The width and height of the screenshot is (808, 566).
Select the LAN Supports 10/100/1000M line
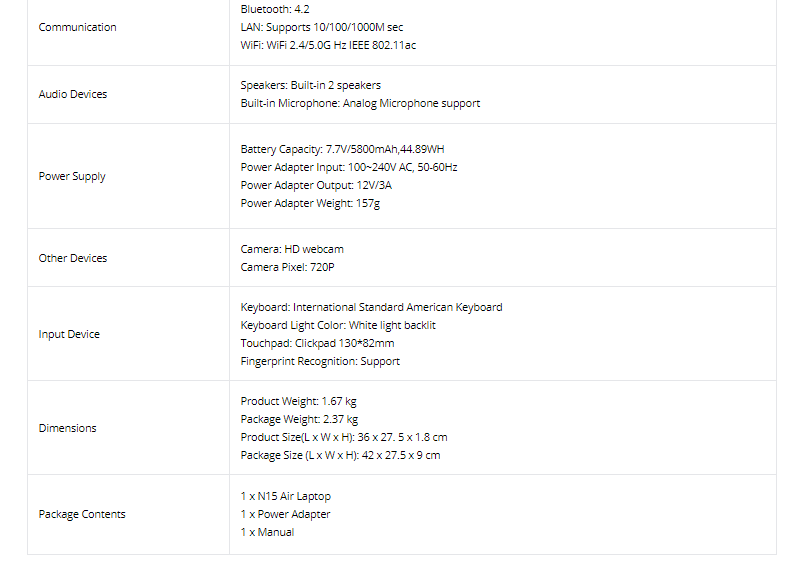point(322,27)
